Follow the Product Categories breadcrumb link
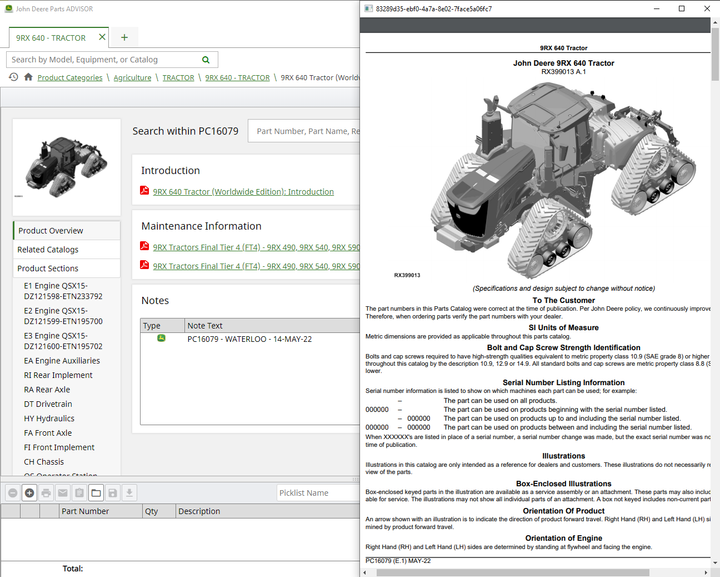 (70, 78)
